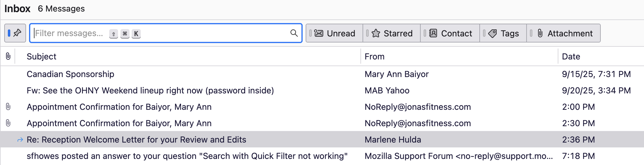Image resolution: width=644 pixels, height=165 pixels.
Task: Toggle the pin to keep filters applied
Action: pos(15,33)
